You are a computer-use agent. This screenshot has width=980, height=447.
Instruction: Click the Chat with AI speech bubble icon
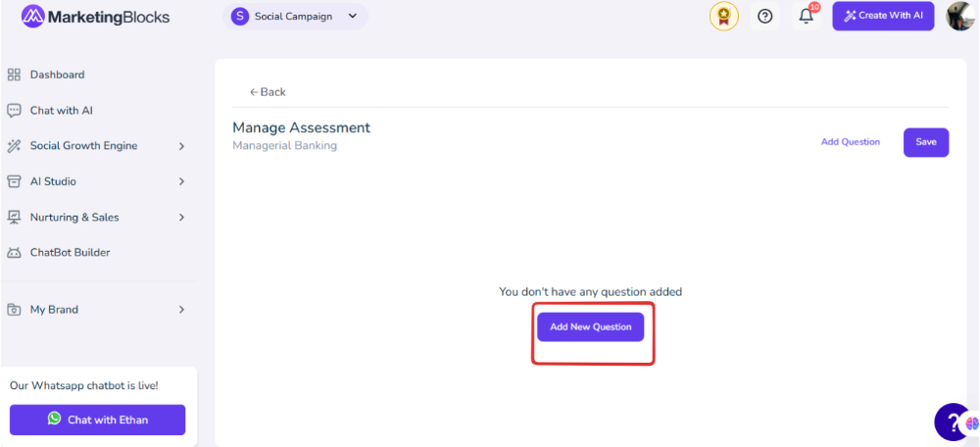(14, 111)
